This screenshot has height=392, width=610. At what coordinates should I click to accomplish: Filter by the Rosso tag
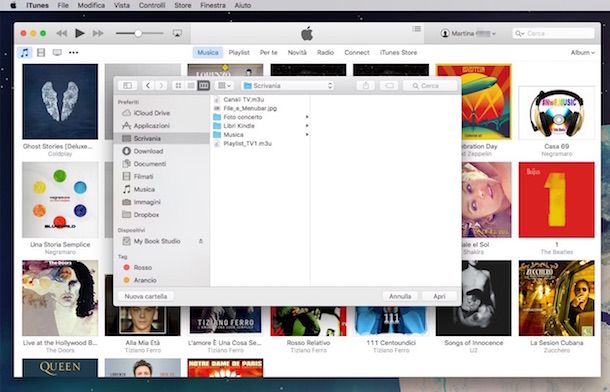click(142, 268)
